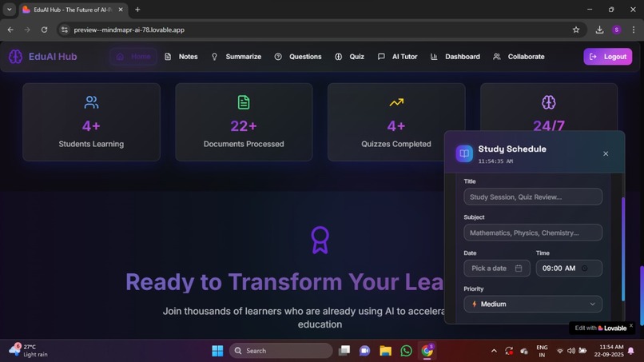Open a new browser tab

[x=137, y=10]
